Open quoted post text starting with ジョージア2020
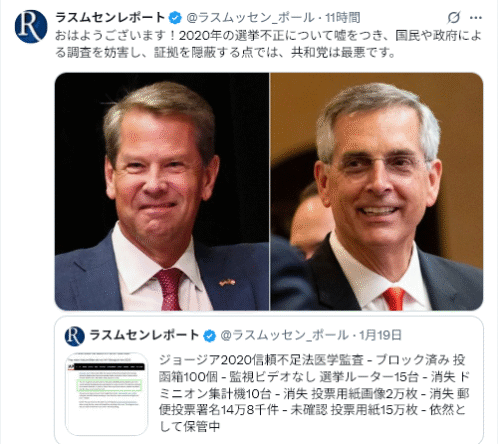 point(314,393)
